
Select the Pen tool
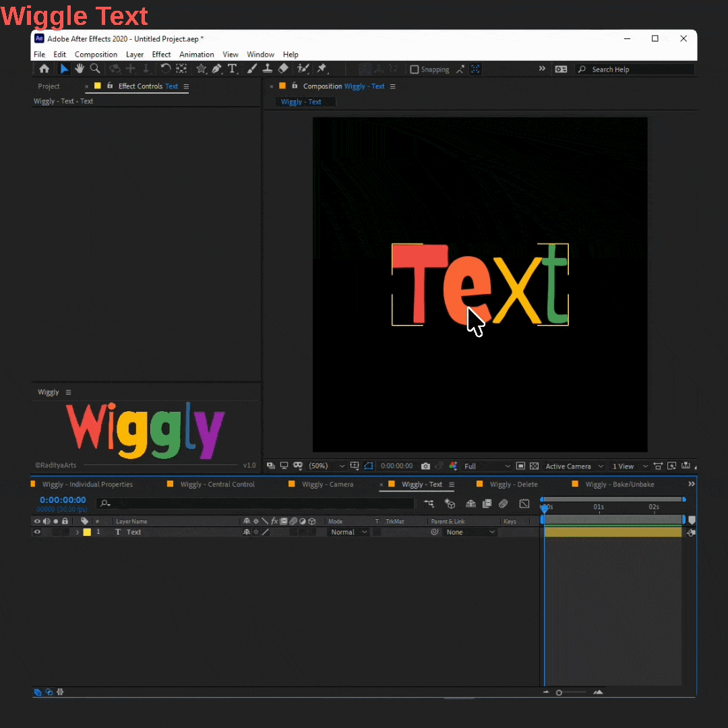216,69
